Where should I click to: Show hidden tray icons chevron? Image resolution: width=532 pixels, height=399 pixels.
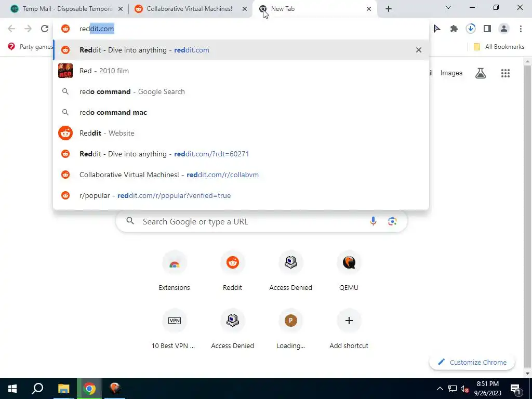[x=440, y=389]
